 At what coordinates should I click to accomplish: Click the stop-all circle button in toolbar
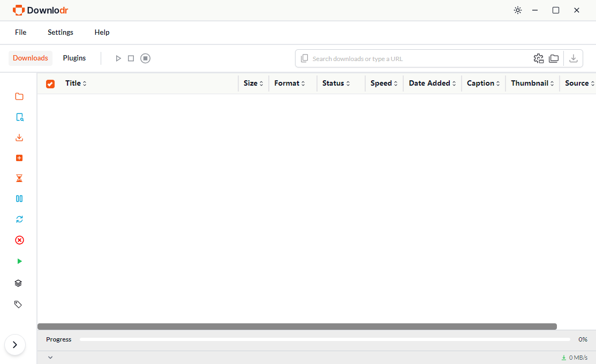(x=145, y=58)
